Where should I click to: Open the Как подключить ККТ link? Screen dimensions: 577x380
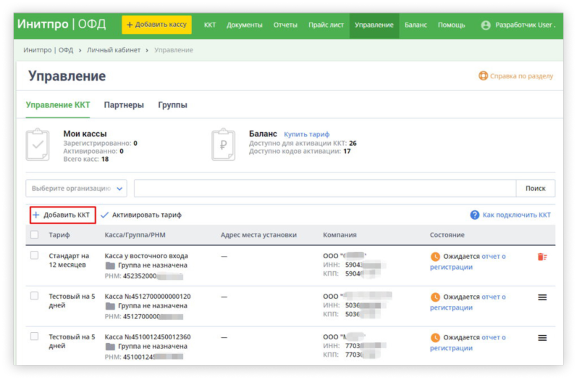tap(516, 215)
